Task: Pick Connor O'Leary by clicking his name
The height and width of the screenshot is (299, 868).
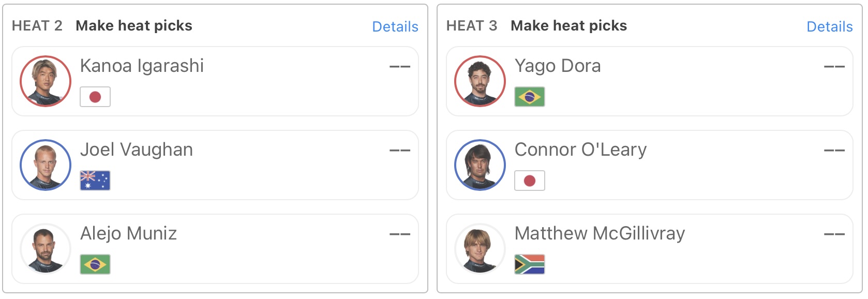Action: point(580,149)
